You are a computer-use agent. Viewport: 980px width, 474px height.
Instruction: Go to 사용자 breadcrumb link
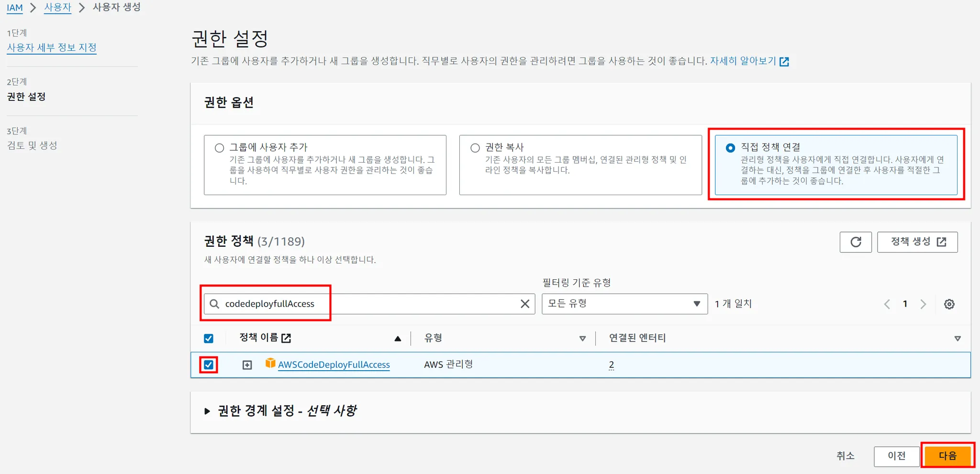click(x=57, y=8)
